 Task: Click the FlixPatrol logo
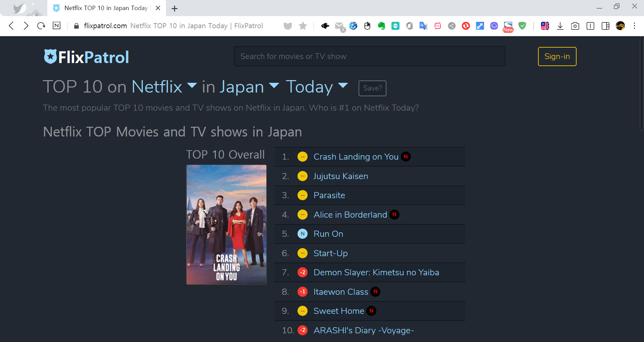pos(86,57)
